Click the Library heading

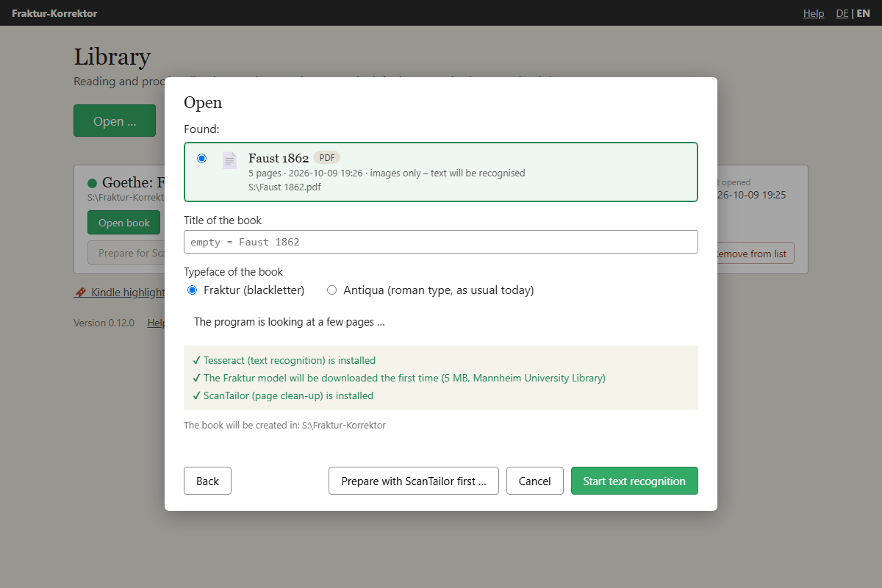point(112,57)
